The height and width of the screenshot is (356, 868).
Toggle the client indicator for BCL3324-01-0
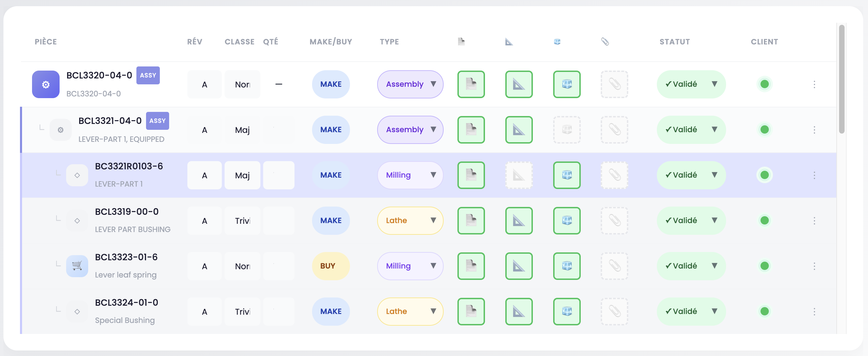tap(765, 311)
